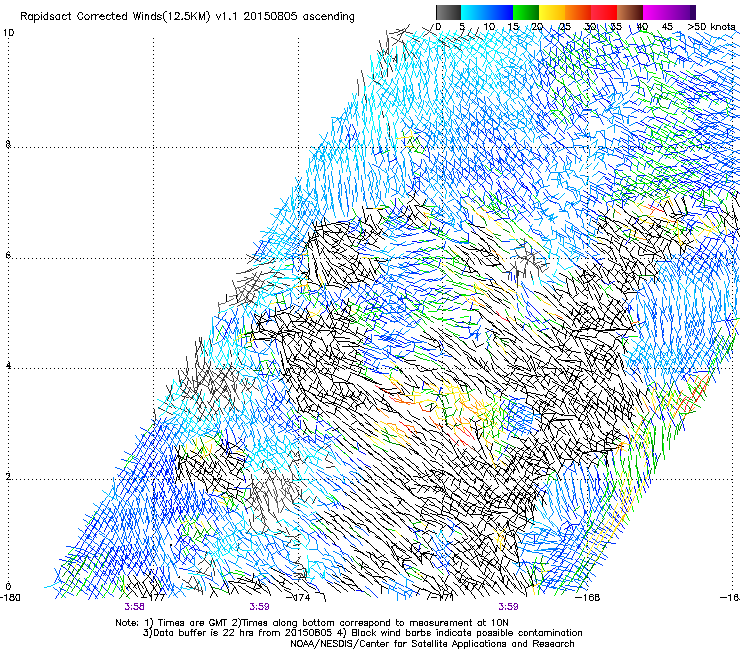Image resolution: width=740 pixels, height=650 pixels.
Task: Click the "Rapidscat Corrected Winds" title text
Action: pos(92,17)
